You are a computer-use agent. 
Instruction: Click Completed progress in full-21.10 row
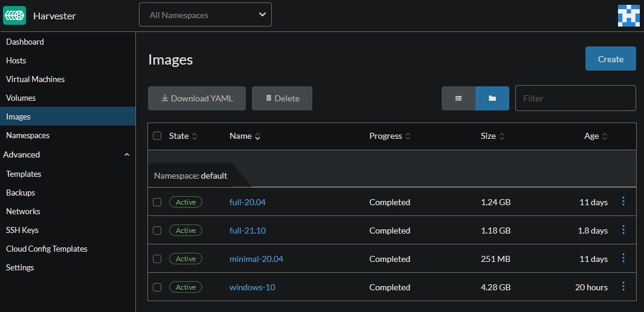390,231
